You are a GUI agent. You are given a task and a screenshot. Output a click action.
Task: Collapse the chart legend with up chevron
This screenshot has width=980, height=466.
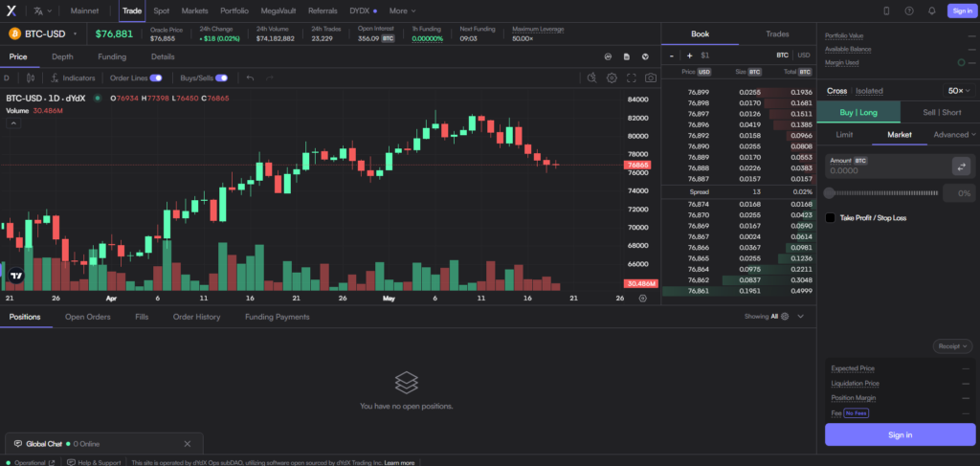point(13,123)
